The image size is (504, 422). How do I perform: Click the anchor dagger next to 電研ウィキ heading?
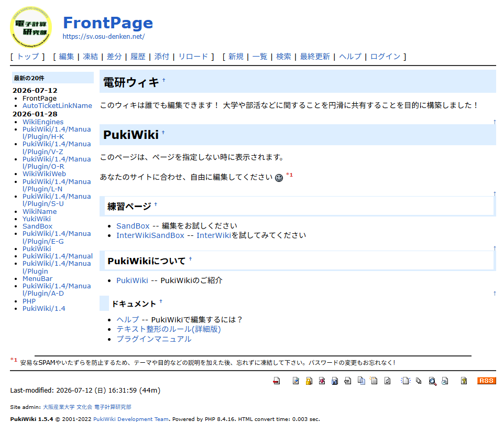click(x=163, y=80)
